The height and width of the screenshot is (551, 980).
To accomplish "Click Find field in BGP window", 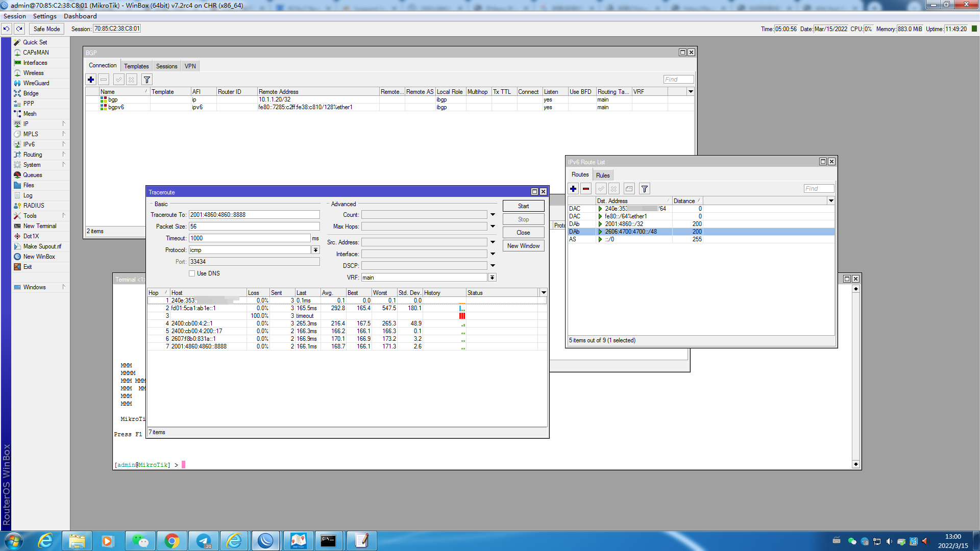I will pos(678,80).
